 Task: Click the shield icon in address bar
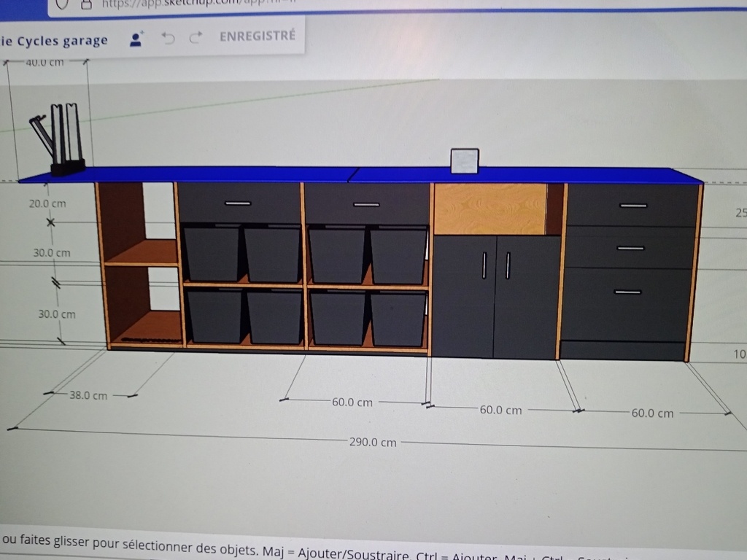coord(63,4)
